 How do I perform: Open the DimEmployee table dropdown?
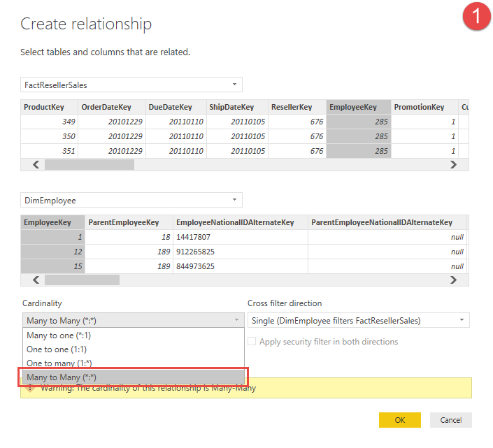tap(131, 200)
